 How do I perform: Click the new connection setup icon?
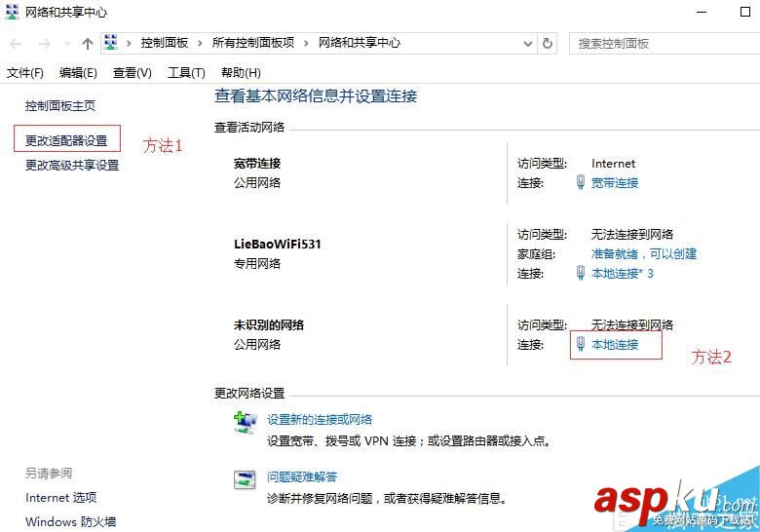(x=246, y=423)
